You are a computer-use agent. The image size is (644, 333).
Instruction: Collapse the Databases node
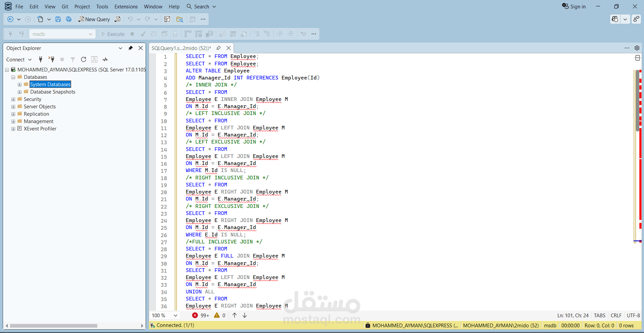tap(13, 77)
